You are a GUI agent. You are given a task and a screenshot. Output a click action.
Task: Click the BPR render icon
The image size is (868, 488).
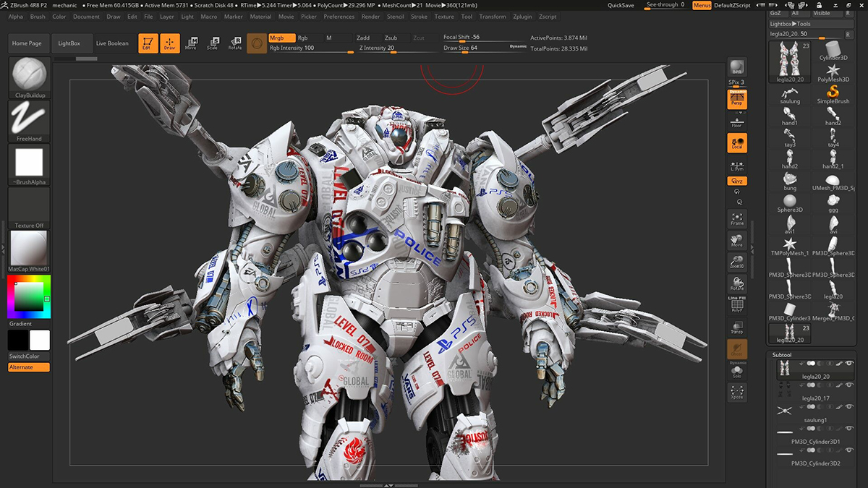click(x=737, y=67)
